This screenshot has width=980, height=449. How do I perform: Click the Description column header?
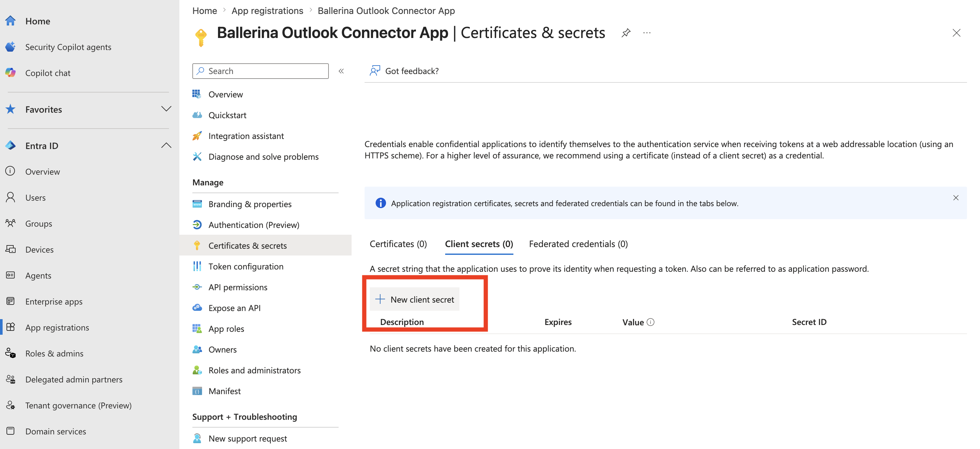pos(402,322)
